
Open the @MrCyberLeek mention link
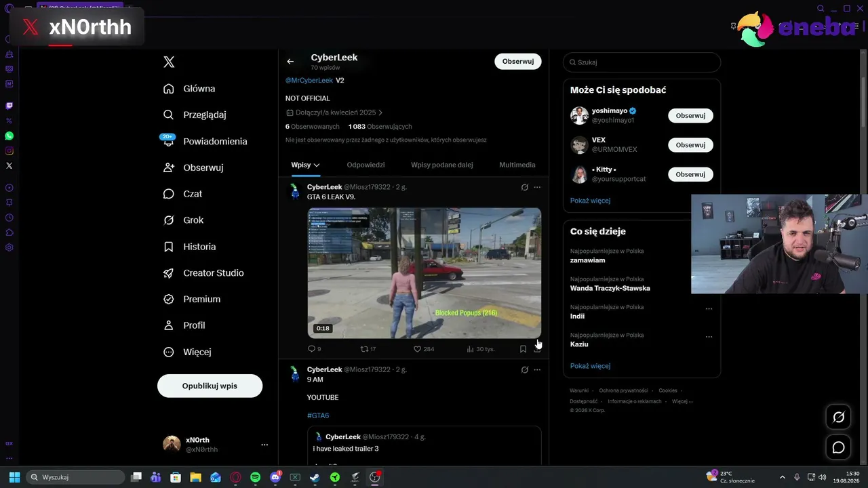click(x=309, y=80)
